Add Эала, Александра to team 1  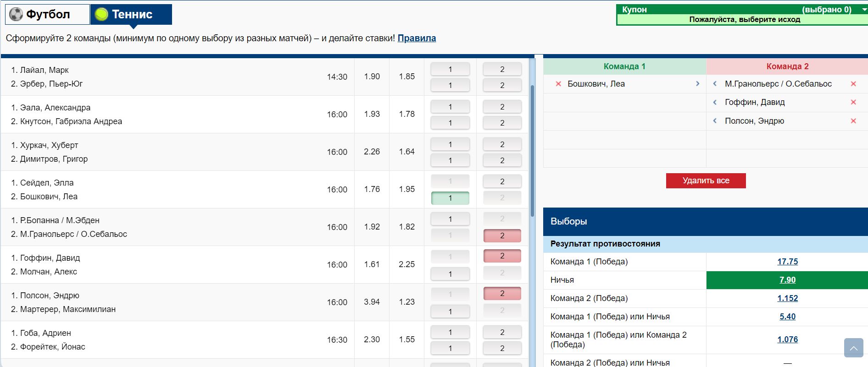coord(450,107)
